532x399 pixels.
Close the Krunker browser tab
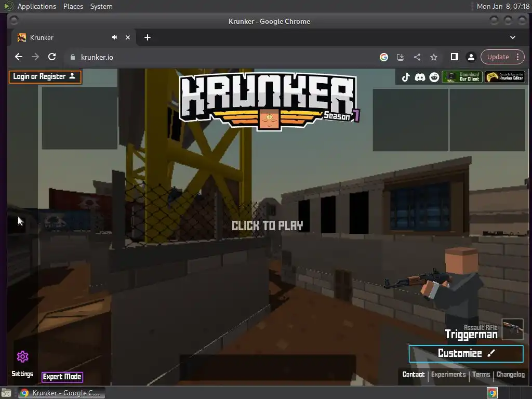[128, 37]
